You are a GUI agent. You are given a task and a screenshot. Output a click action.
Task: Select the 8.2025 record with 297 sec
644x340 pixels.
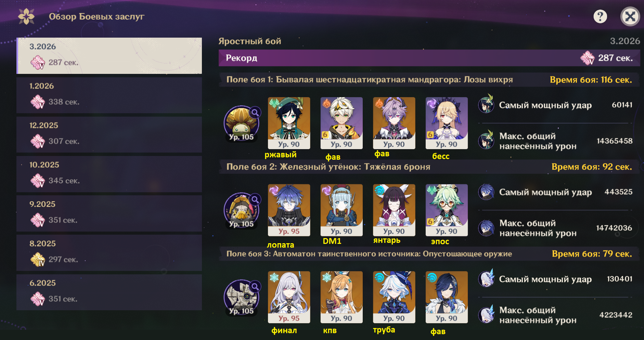[x=109, y=253]
